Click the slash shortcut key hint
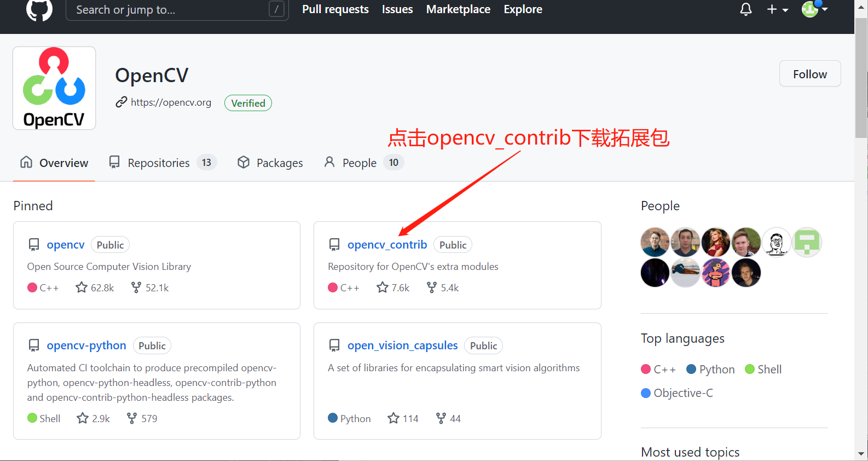 [276, 9]
